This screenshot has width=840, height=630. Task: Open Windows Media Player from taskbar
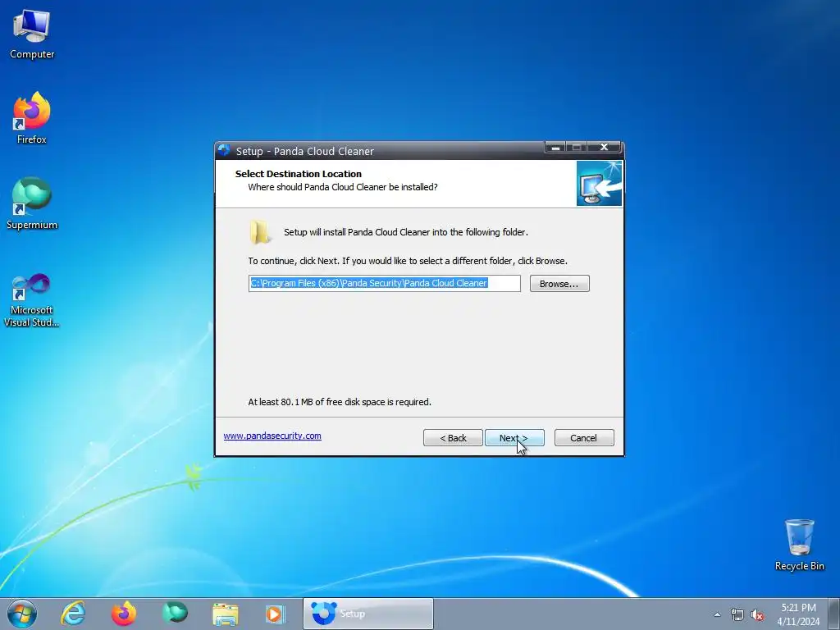coord(276,614)
